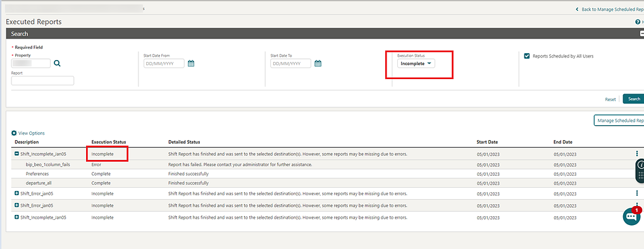The height and width of the screenshot is (249, 644).
Task: Click the Detailed Status column header
Action: click(184, 142)
